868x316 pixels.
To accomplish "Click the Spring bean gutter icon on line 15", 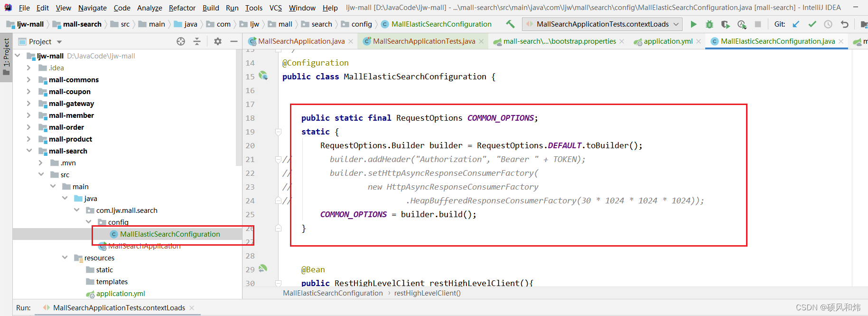I will [x=263, y=76].
